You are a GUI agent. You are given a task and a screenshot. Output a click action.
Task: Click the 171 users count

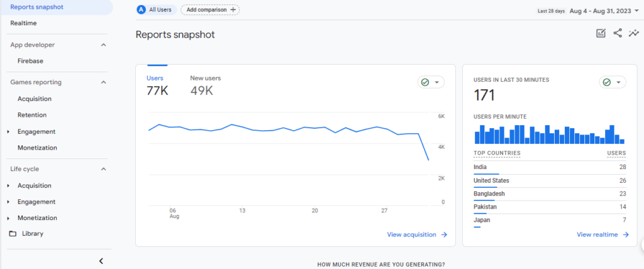pyautogui.click(x=484, y=96)
